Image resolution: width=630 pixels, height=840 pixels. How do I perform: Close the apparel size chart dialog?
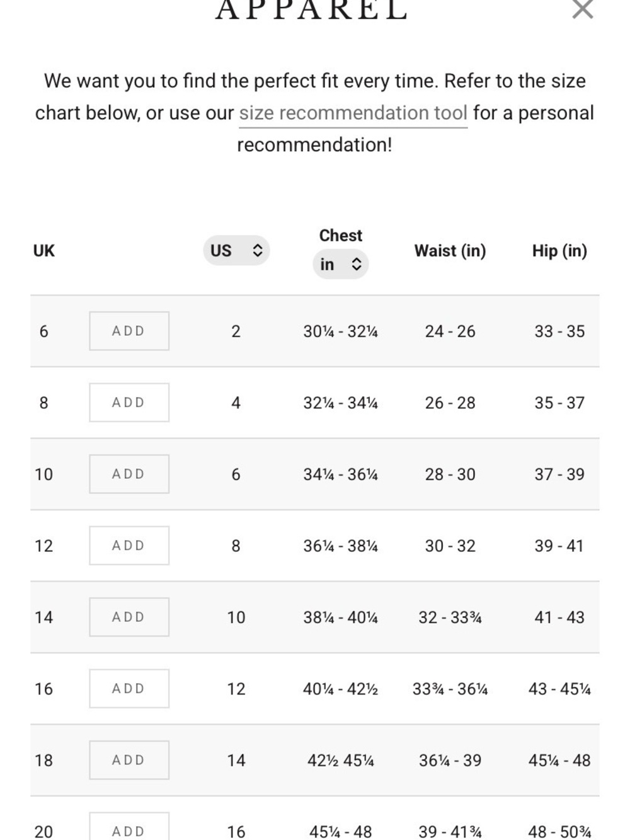(x=583, y=9)
